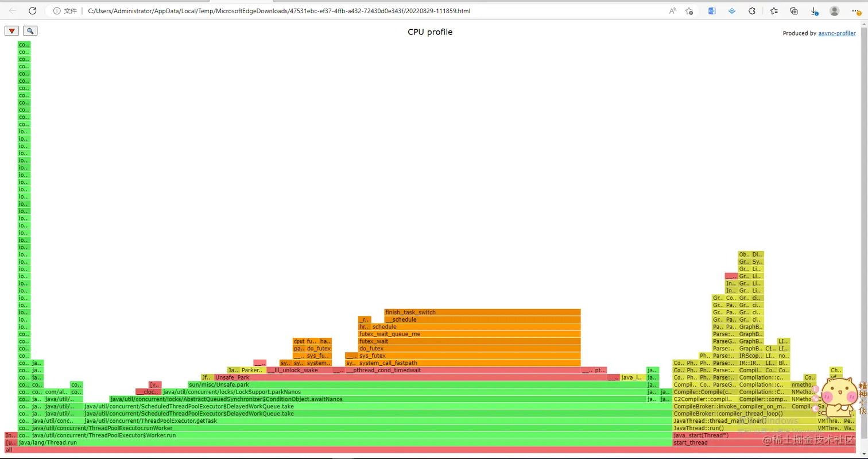Click the Compile::Compile(c.. frame
Image resolution: width=868 pixels, height=459 pixels.
(705, 392)
